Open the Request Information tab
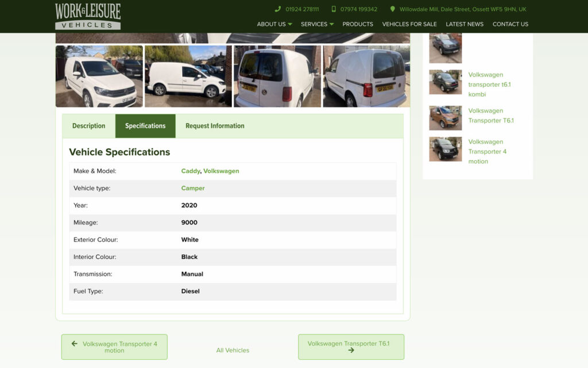Screen dimensions: 588x368 point(215,126)
